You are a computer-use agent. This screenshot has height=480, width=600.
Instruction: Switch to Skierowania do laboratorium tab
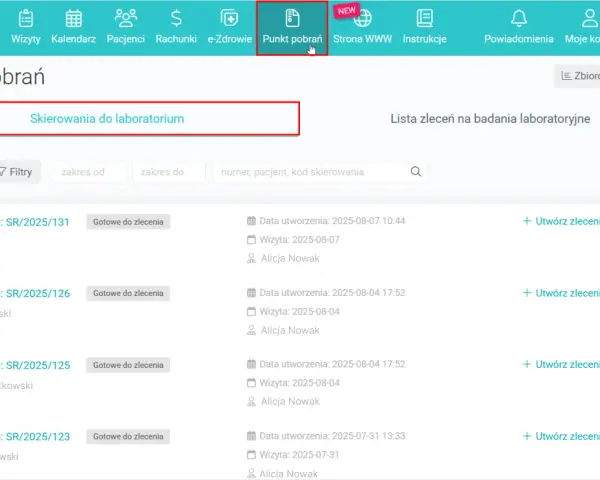point(148,119)
